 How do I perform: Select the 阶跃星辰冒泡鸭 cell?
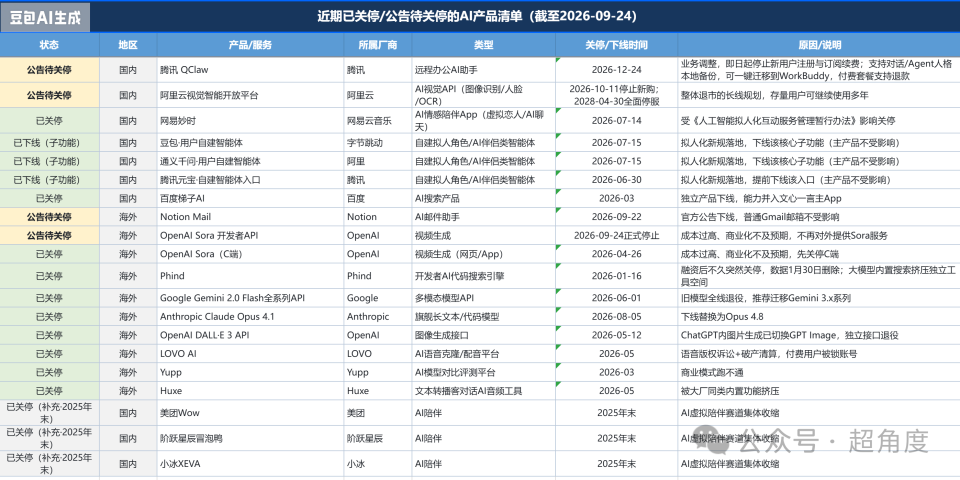[250, 438]
